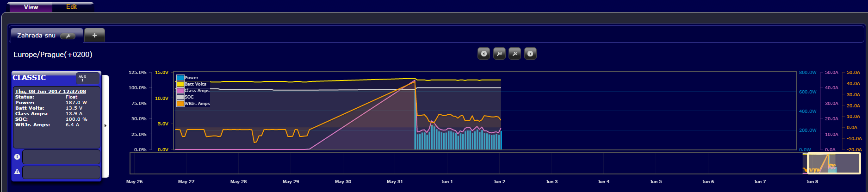The height and width of the screenshot is (192, 868).
Task: Click the Batt Volts value 13.5 V
Action: pos(74,108)
